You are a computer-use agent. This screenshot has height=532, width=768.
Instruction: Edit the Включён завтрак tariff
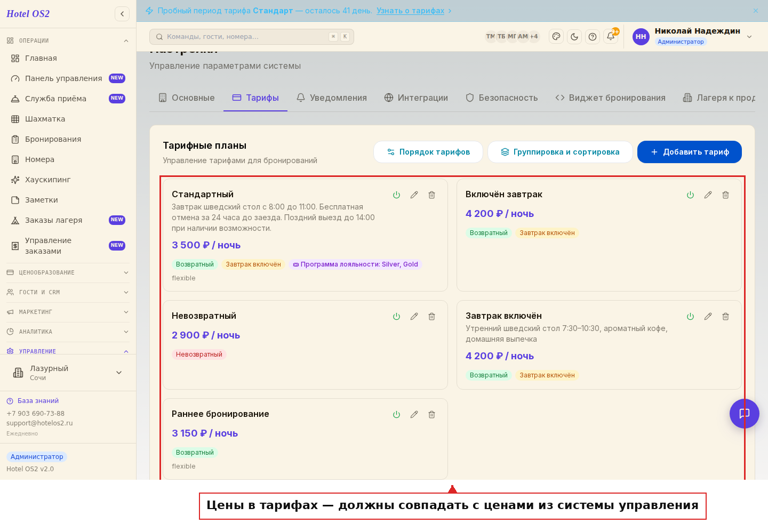tap(708, 195)
